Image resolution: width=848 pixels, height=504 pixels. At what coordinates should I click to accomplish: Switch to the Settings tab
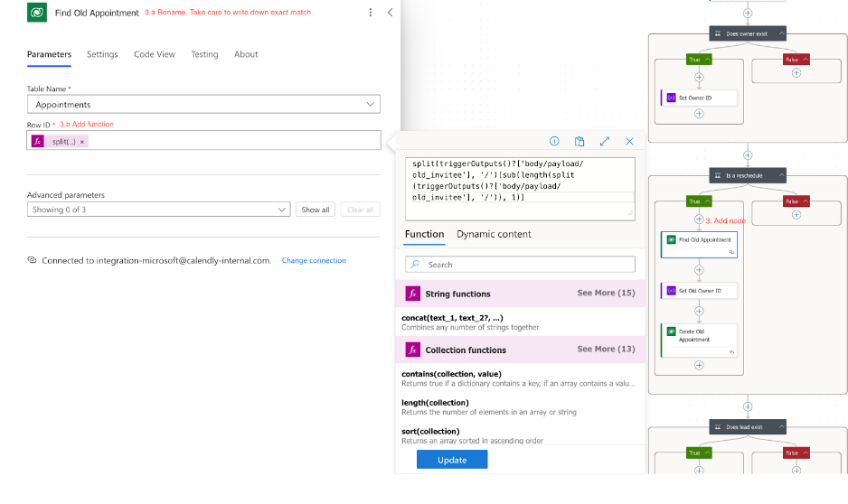(102, 54)
